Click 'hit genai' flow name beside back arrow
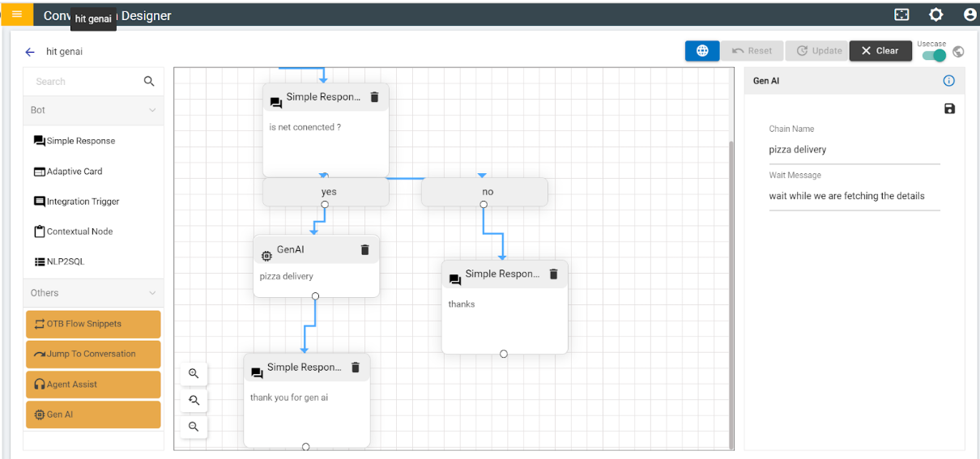The height and width of the screenshot is (459, 980). [x=64, y=52]
